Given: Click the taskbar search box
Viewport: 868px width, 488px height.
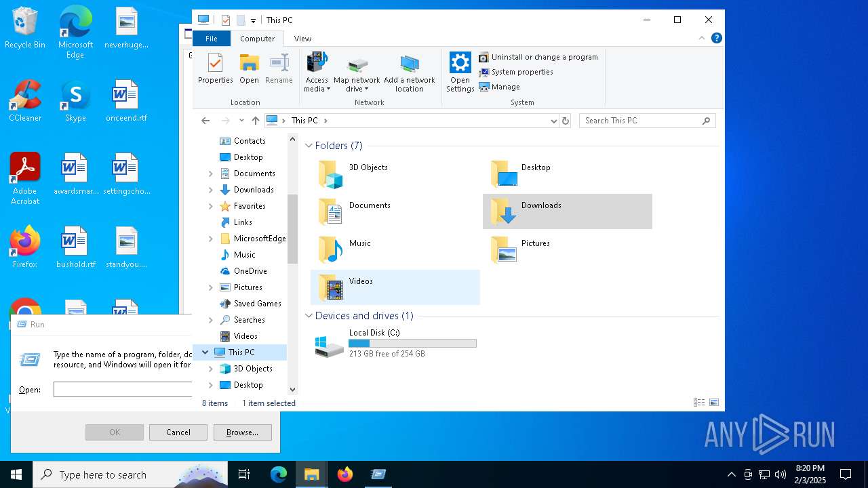Looking at the screenshot, I should tap(130, 474).
